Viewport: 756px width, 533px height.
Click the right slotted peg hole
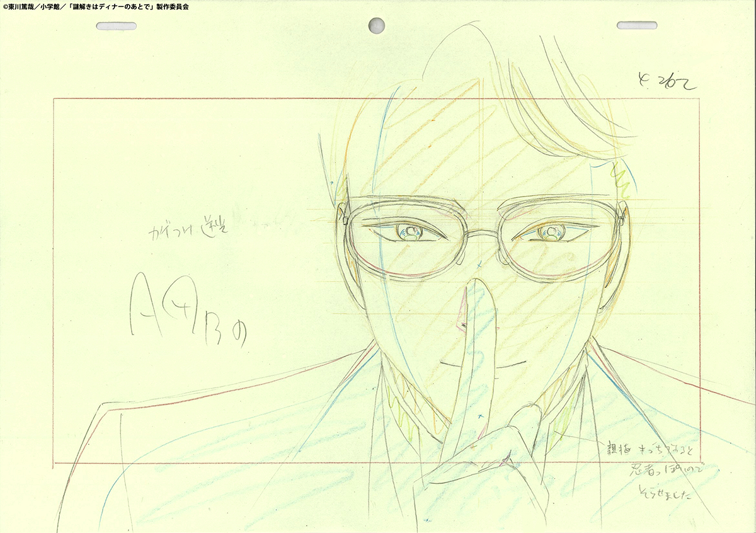pos(636,25)
